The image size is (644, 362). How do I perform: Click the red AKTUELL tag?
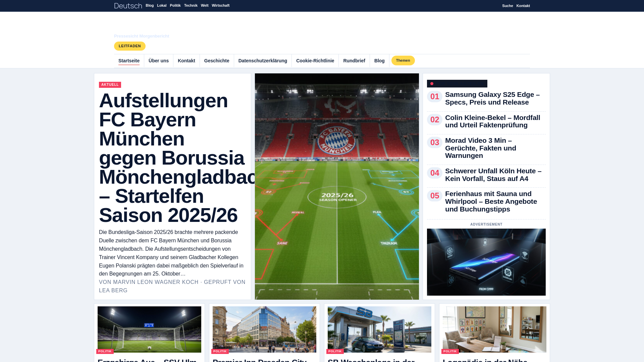click(110, 85)
